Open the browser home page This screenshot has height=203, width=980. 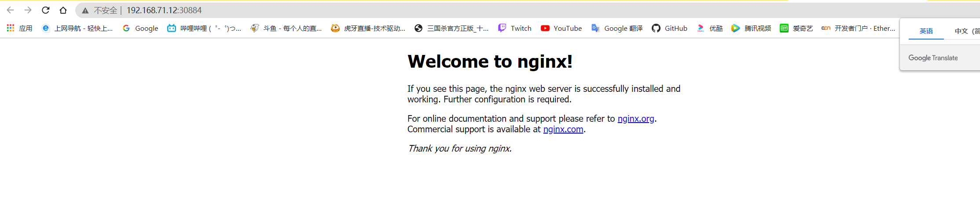(x=63, y=10)
